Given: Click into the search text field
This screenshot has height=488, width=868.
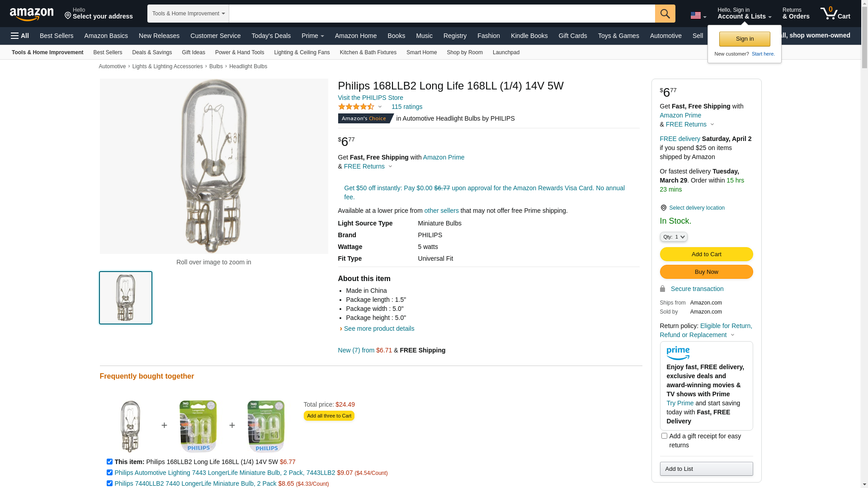Looking at the screenshot, I should coord(442,14).
